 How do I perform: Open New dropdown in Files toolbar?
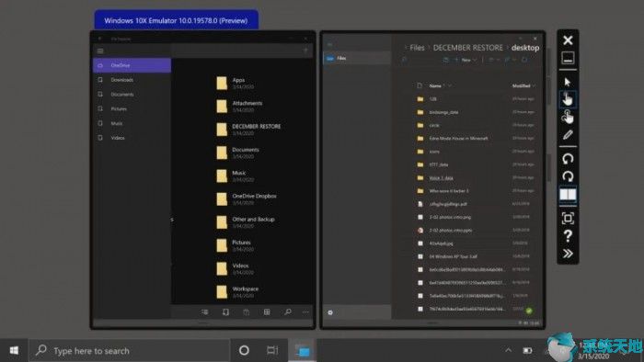pos(466,60)
